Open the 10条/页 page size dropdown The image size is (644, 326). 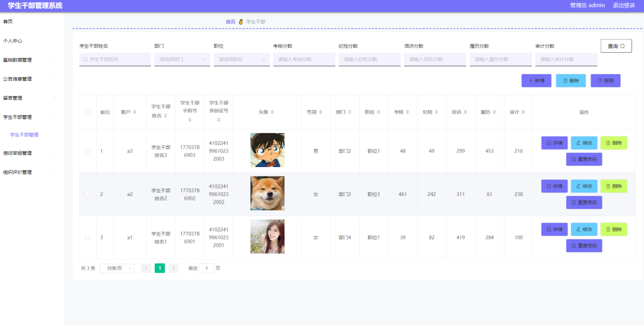tap(117, 268)
